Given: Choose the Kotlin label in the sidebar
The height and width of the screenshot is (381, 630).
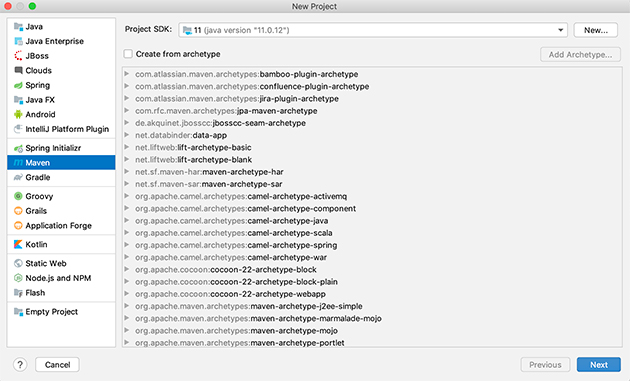Looking at the screenshot, I should pyautogui.click(x=36, y=244).
